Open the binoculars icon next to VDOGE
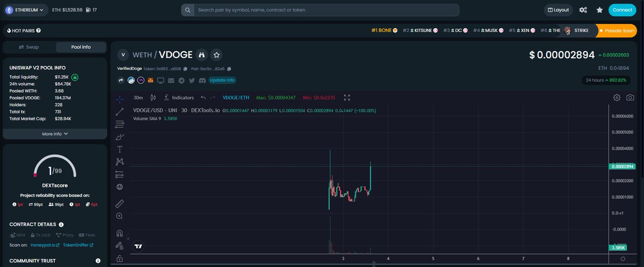This screenshot has width=644, height=267. click(202, 55)
